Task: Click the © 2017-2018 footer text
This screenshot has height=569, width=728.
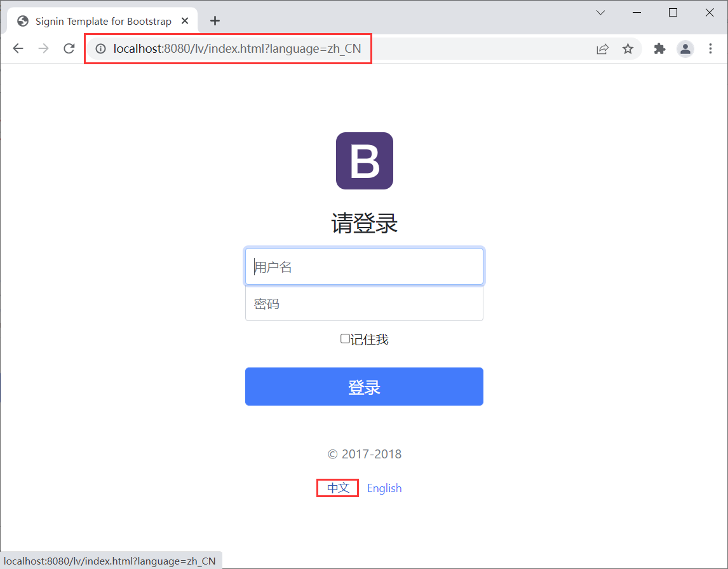Action: pyautogui.click(x=365, y=454)
